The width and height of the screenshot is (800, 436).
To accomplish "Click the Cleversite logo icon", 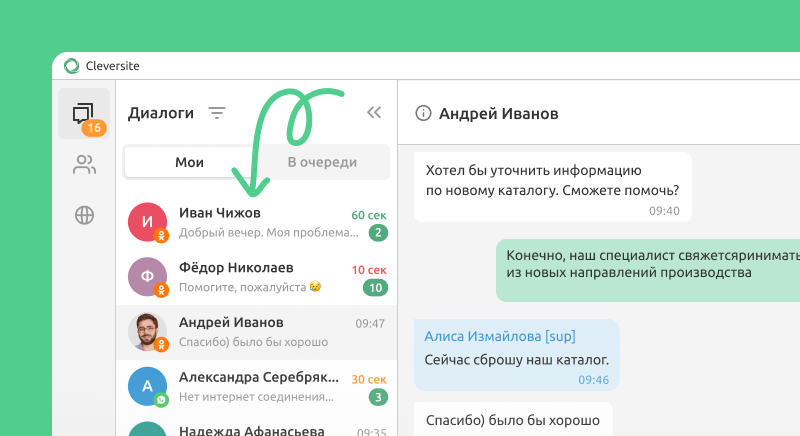I will tap(72, 66).
